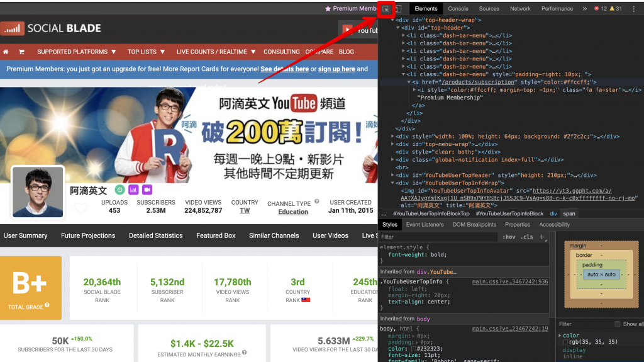Click the purple bar chart icon
The height and width of the screenshot is (362, 644).
[133, 189]
